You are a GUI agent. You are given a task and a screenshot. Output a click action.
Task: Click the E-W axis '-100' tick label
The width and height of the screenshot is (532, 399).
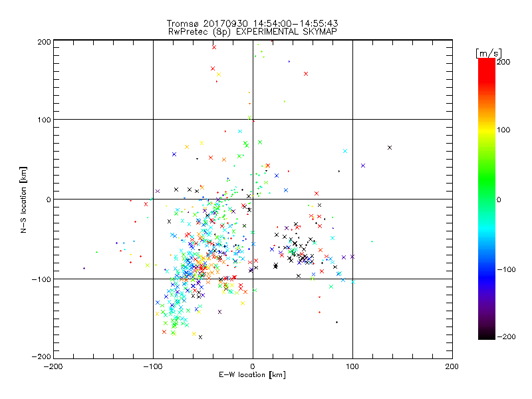(153, 366)
